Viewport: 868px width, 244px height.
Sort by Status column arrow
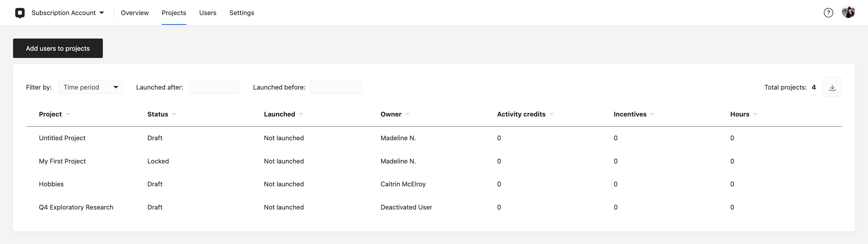click(x=174, y=114)
